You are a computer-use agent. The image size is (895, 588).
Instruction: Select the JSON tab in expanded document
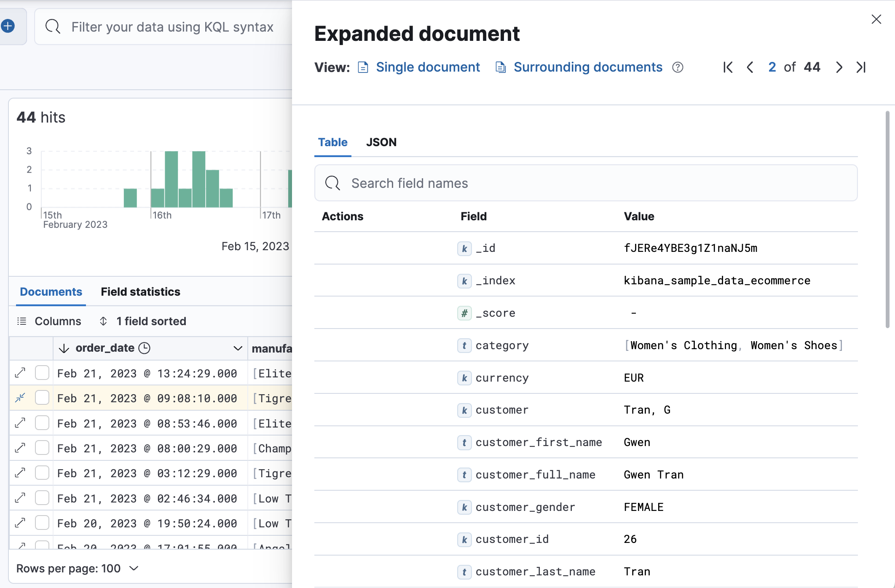pyautogui.click(x=381, y=142)
